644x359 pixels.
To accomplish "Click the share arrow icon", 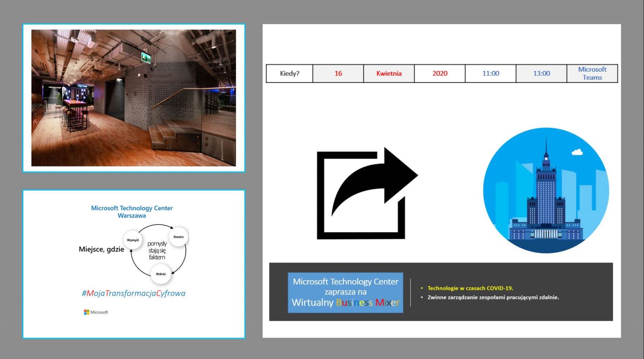I will (367, 193).
